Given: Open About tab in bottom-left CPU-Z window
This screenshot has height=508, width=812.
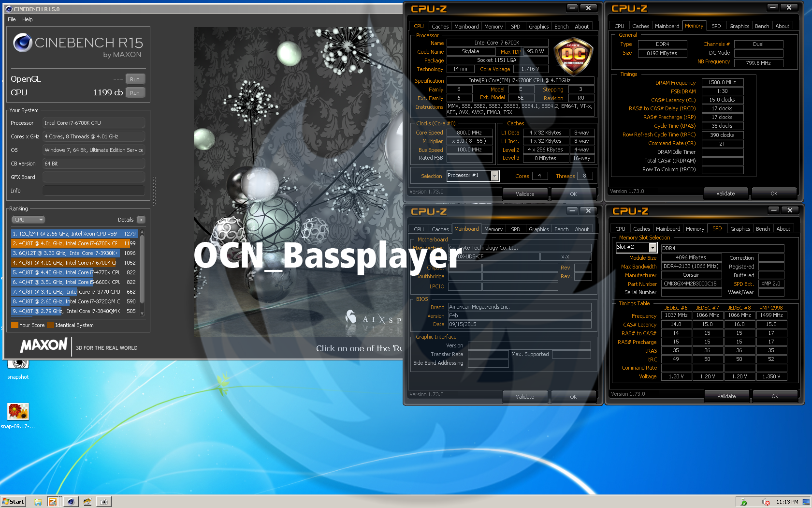Looking at the screenshot, I should point(581,229).
